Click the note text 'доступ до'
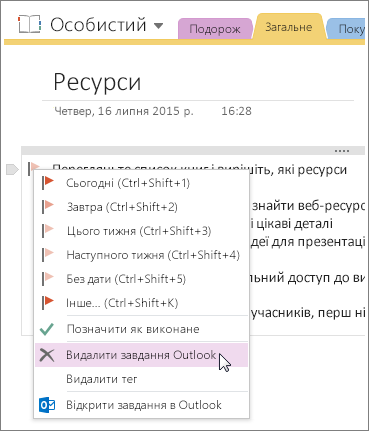 point(319,278)
